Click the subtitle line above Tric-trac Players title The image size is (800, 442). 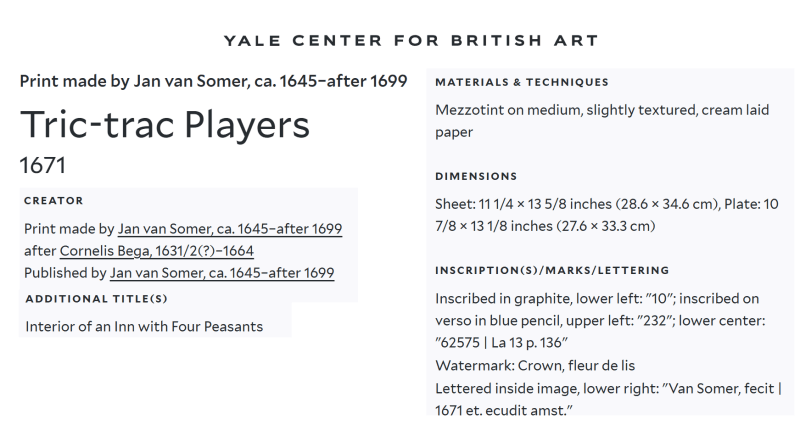[x=213, y=81]
